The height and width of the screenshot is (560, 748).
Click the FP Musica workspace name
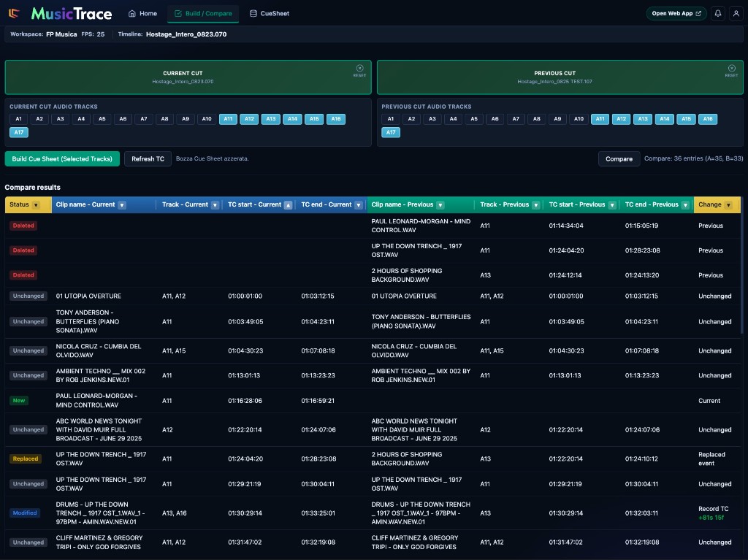(61, 34)
